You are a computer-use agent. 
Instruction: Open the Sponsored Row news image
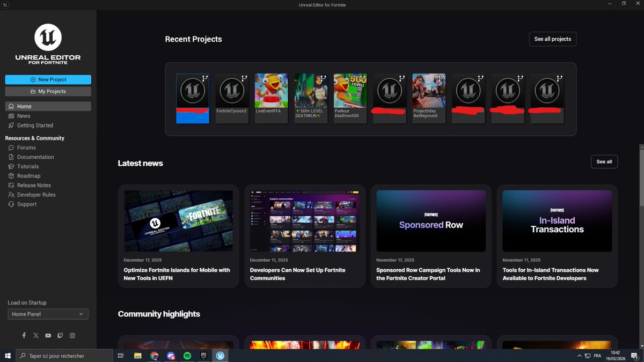431,221
